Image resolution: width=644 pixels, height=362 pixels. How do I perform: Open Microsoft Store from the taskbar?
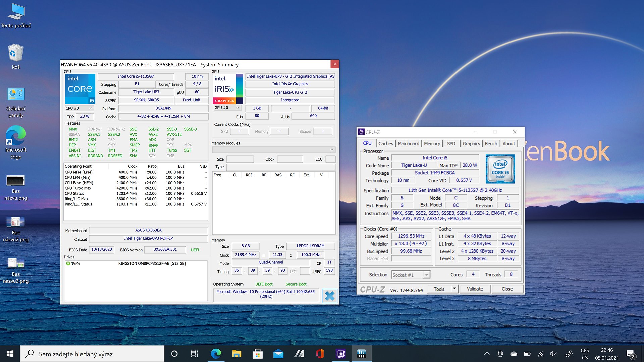click(x=257, y=354)
